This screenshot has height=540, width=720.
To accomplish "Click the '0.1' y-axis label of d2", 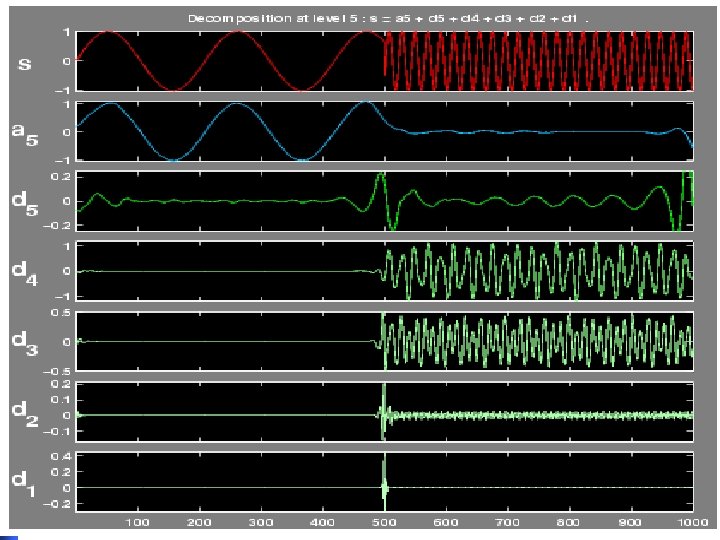I will point(61,399).
